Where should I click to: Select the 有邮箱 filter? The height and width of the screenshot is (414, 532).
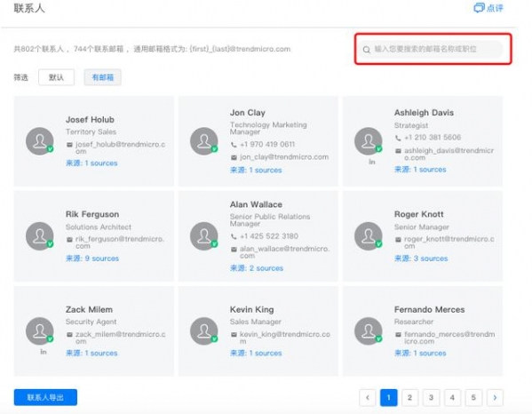(x=102, y=77)
